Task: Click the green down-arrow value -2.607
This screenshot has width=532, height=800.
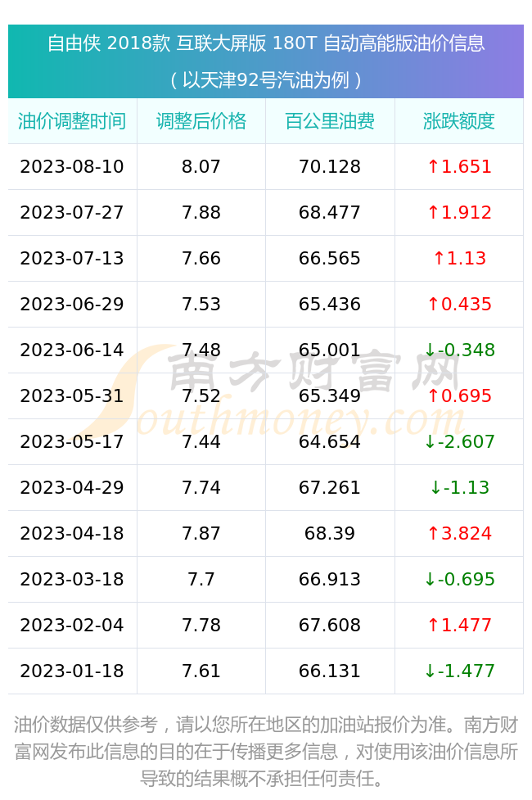Action: (x=459, y=442)
